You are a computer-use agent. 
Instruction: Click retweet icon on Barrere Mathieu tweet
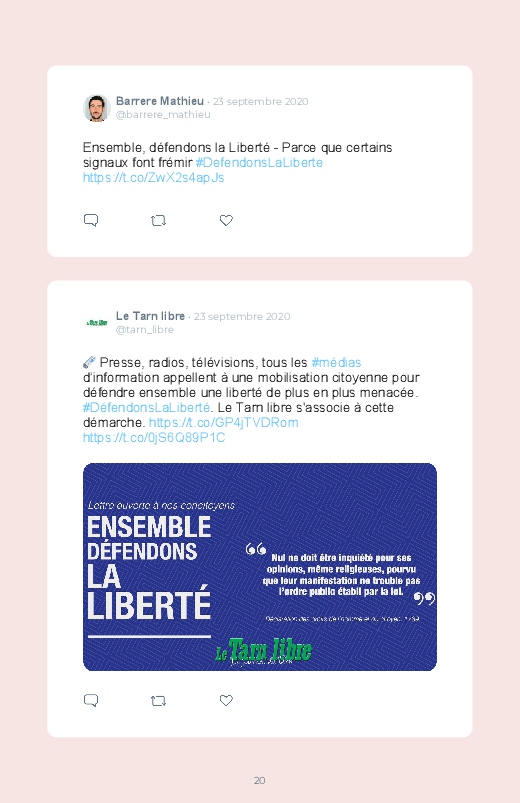158,221
